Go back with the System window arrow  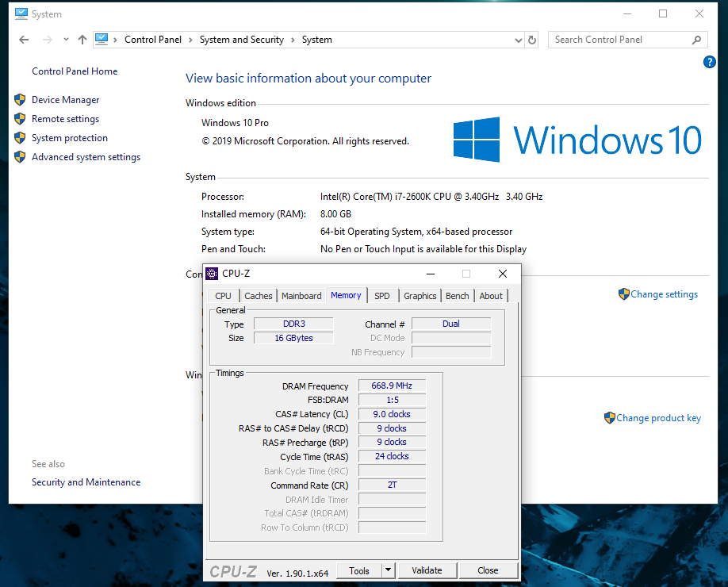24,40
